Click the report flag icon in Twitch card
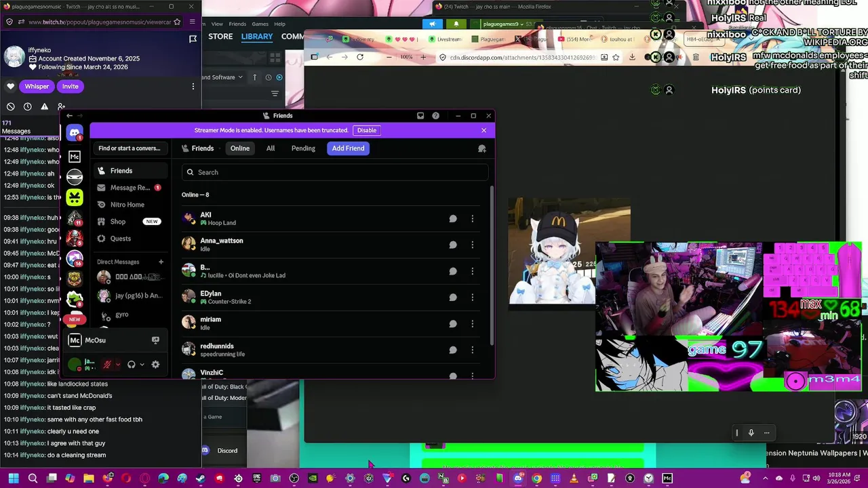The height and width of the screenshot is (488, 868). click(x=193, y=39)
